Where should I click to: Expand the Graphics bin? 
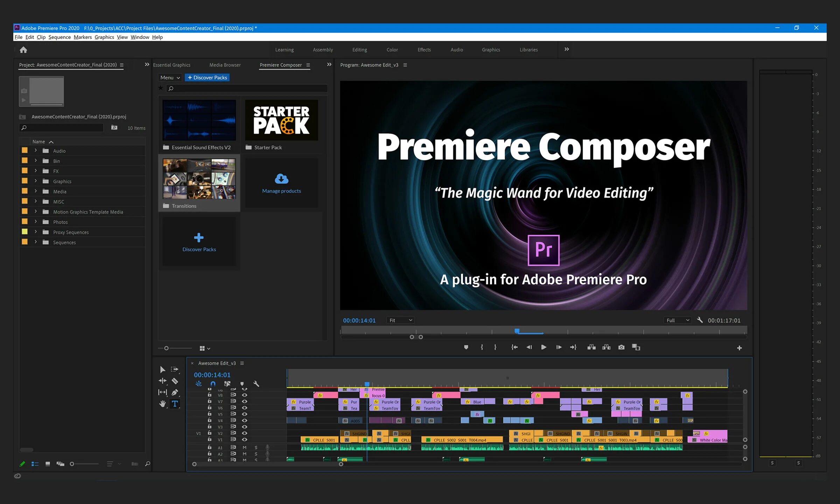pos(36,181)
